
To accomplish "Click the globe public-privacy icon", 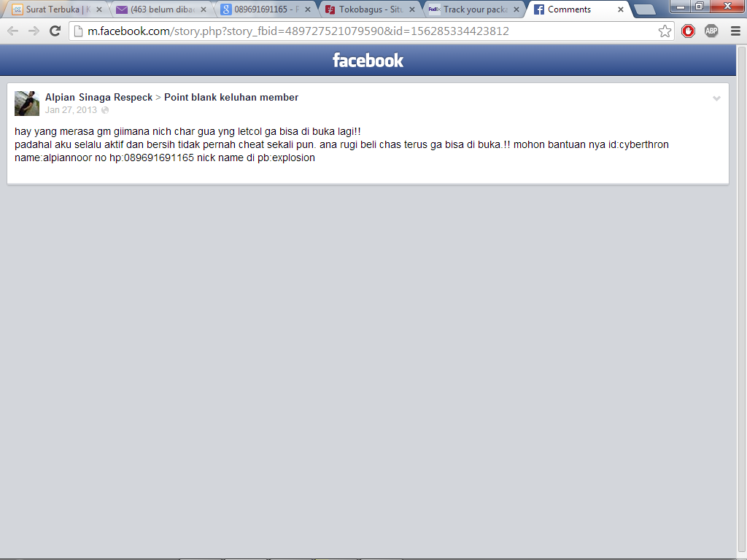I will (105, 111).
